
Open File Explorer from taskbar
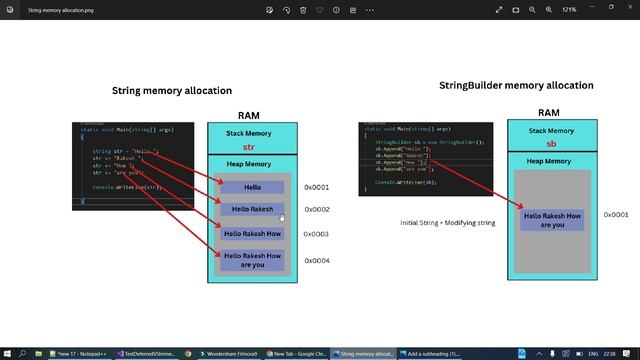coord(38,353)
